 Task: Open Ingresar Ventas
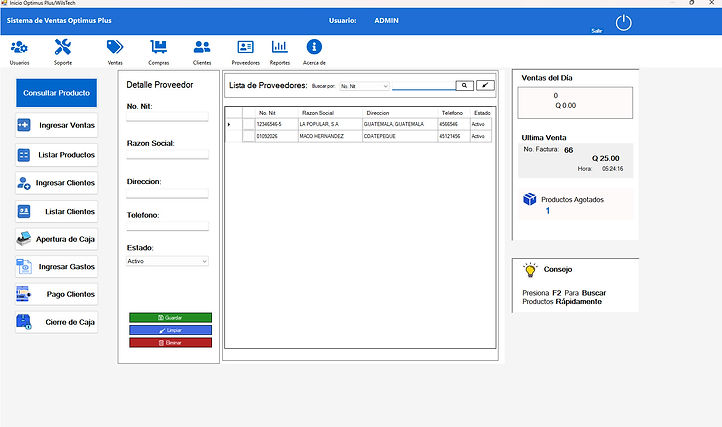pyautogui.click(x=57, y=125)
